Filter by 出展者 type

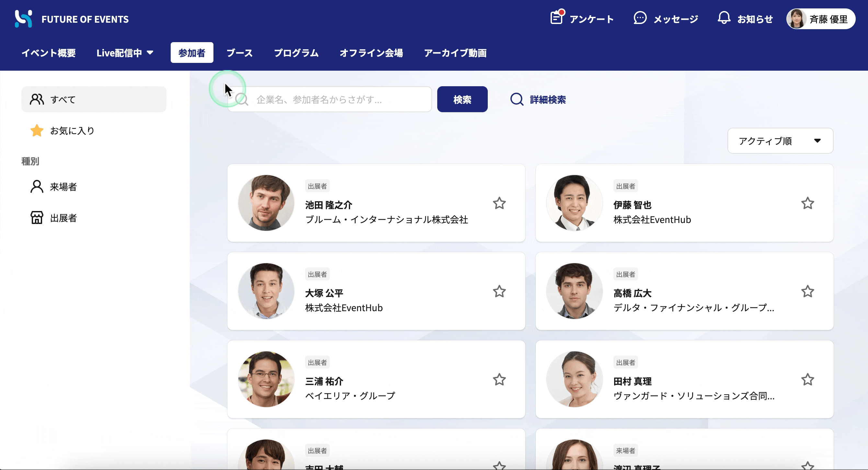click(x=94, y=218)
